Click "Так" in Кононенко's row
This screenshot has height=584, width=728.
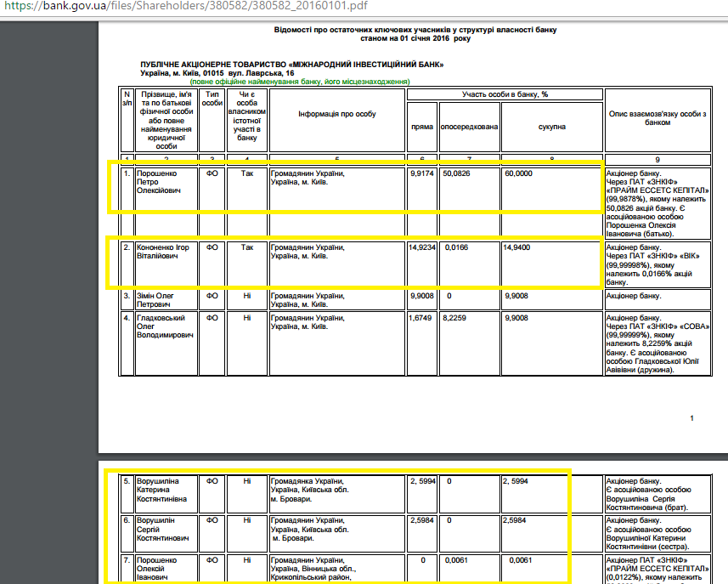[247, 247]
